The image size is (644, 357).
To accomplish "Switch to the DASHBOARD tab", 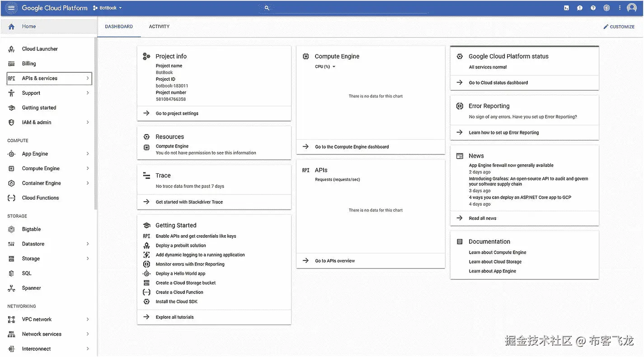I will point(119,27).
